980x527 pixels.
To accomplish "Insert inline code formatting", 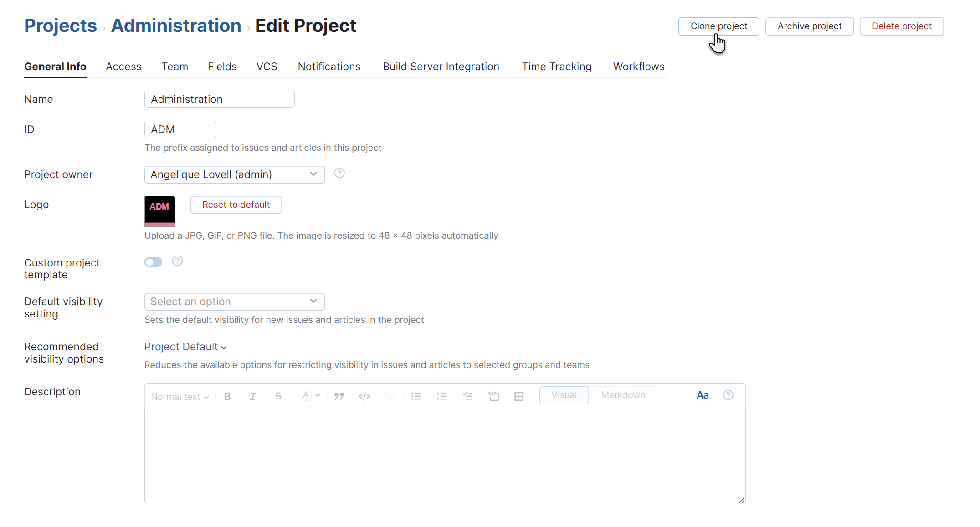I will (x=364, y=396).
